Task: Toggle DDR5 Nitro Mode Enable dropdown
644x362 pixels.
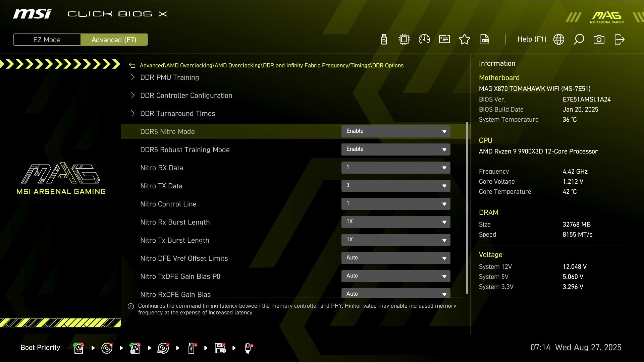Action: tap(396, 131)
